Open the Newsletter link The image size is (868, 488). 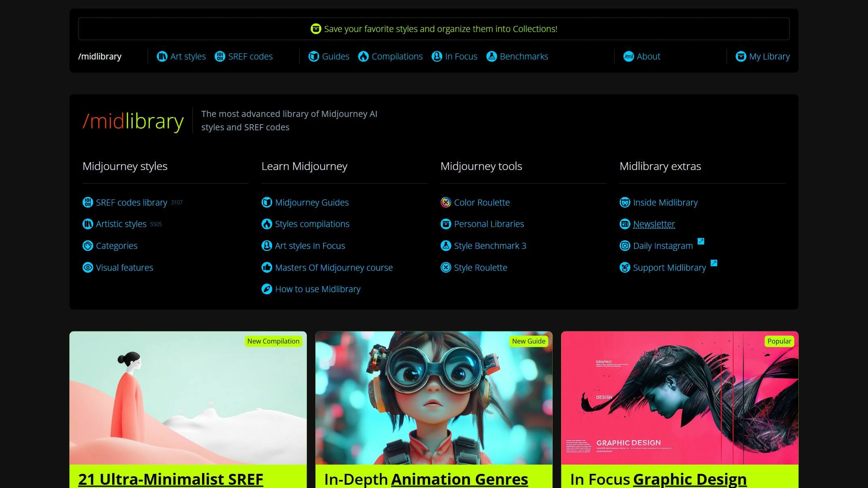click(x=653, y=224)
